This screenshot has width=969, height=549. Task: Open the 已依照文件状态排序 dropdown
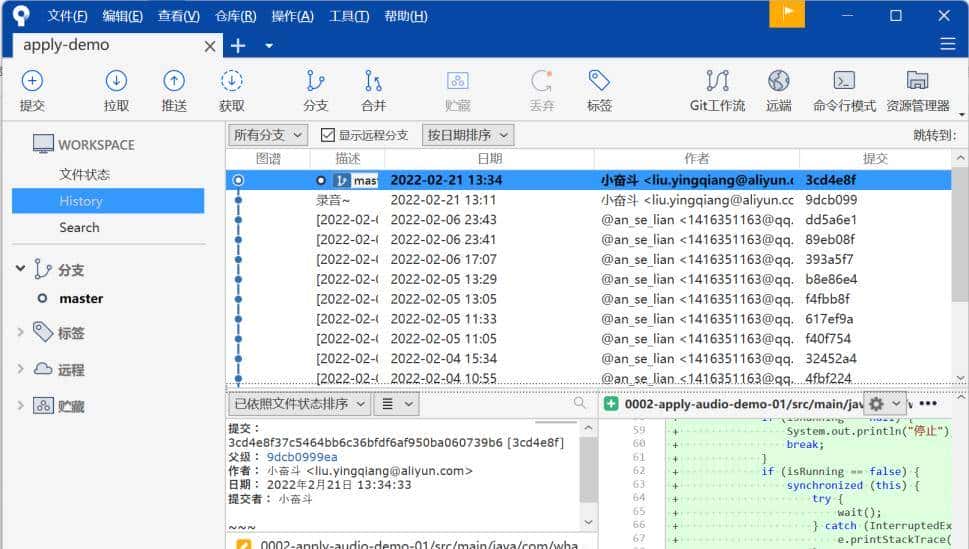coord(300,404)
